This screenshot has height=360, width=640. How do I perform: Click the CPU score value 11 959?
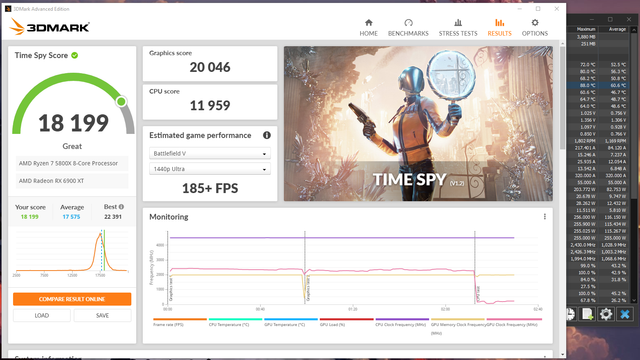210,105
